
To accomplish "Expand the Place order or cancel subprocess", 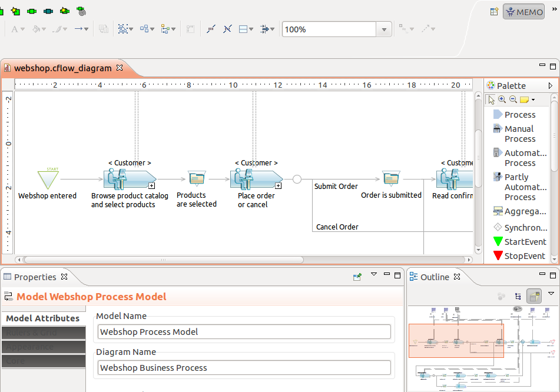I will (278, 185).
